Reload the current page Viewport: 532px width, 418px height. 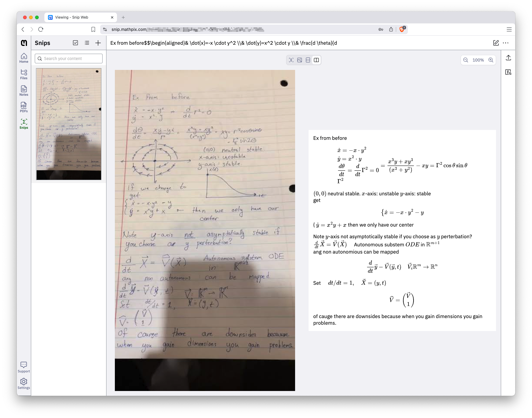[x=41, y=29]
